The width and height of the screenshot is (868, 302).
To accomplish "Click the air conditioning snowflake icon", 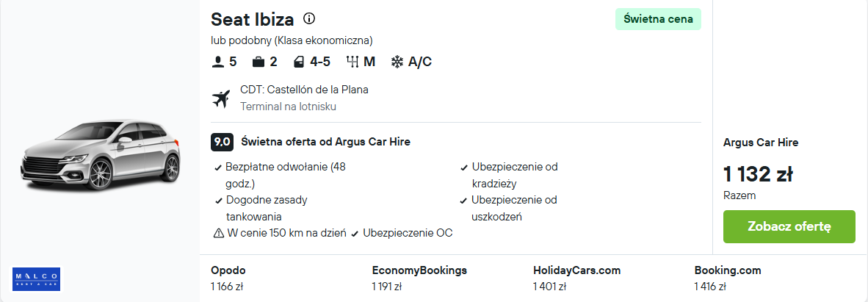I will [x=397, y=62].
